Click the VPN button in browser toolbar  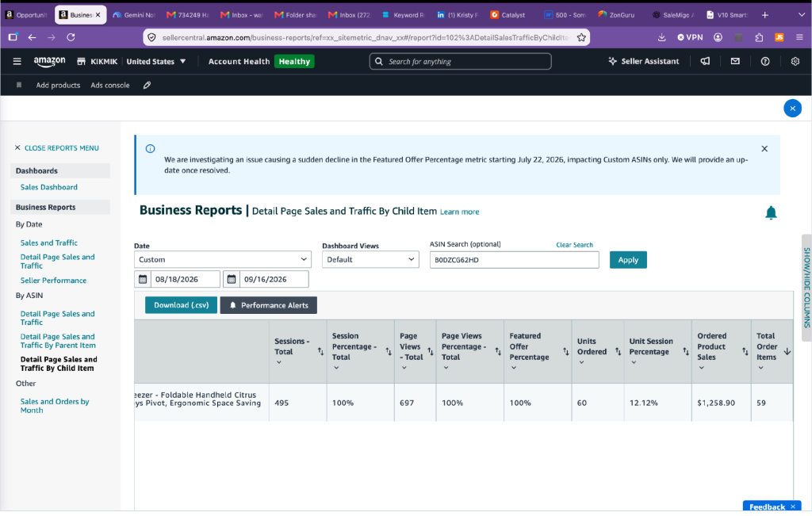coord(691,37)
